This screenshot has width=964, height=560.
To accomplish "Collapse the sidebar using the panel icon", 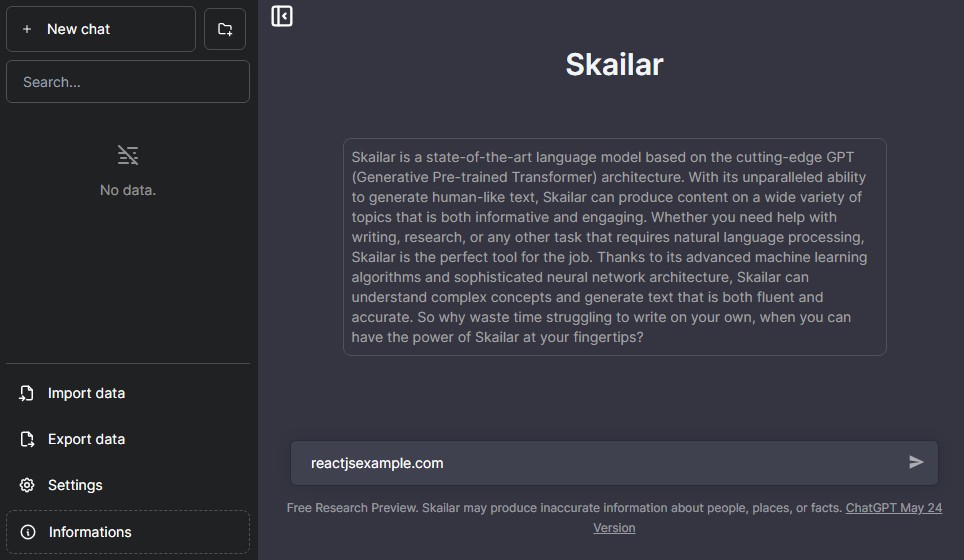I will pos(282,16).
